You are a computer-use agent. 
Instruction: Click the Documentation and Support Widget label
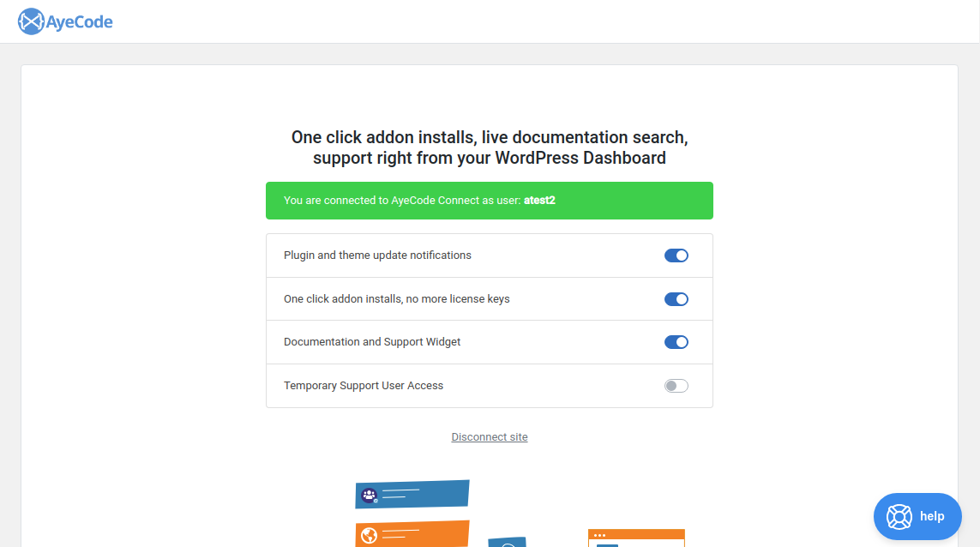click(x=372, y=342)
